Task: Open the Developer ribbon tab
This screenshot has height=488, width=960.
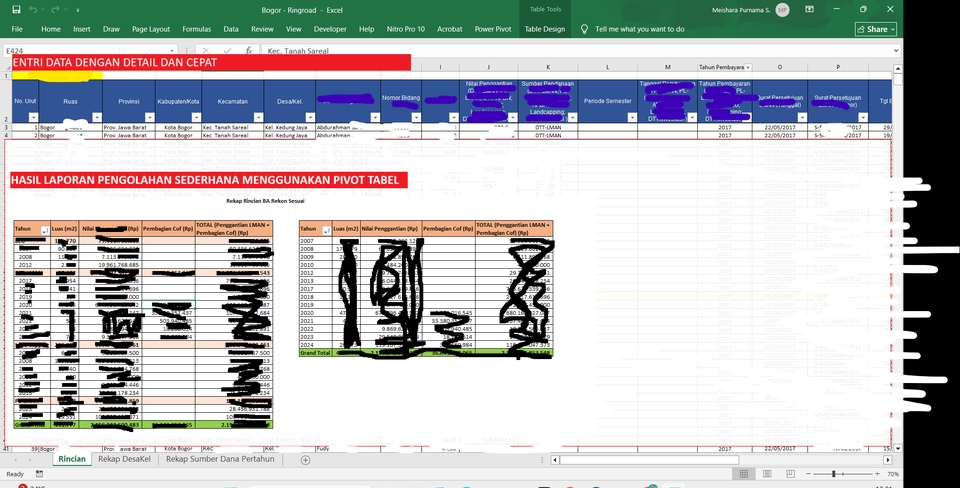Action: [x=330, y=29]
